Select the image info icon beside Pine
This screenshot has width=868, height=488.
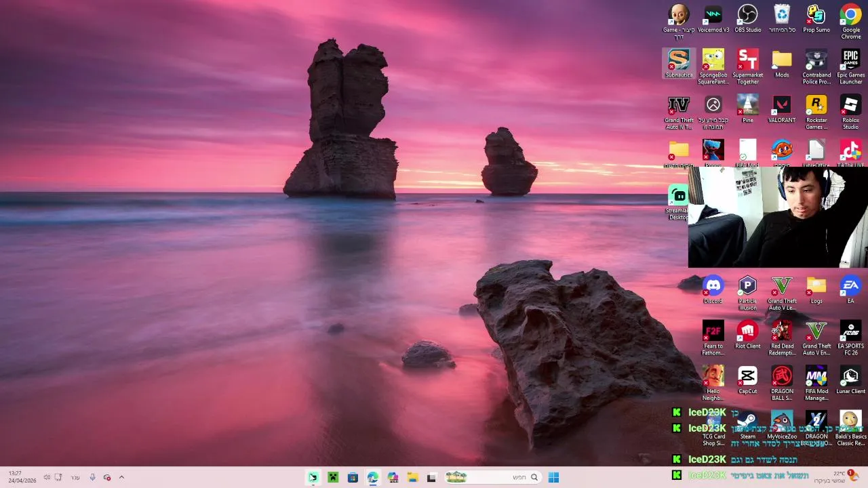713,113
